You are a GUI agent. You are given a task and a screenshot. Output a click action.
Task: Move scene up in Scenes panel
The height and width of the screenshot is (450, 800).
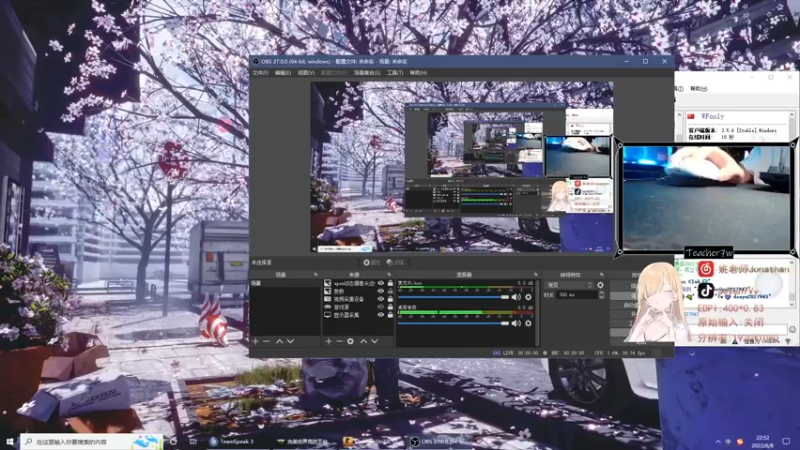[280, 341]
